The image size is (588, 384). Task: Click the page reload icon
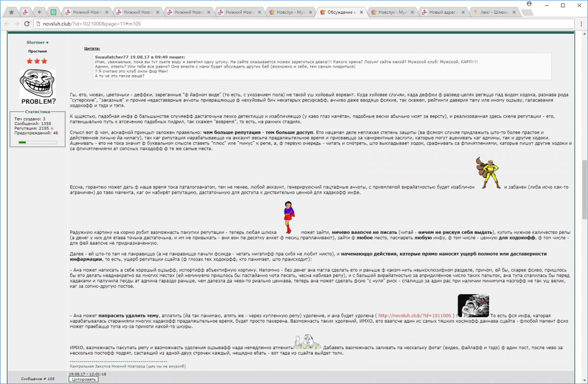(26, 24)
